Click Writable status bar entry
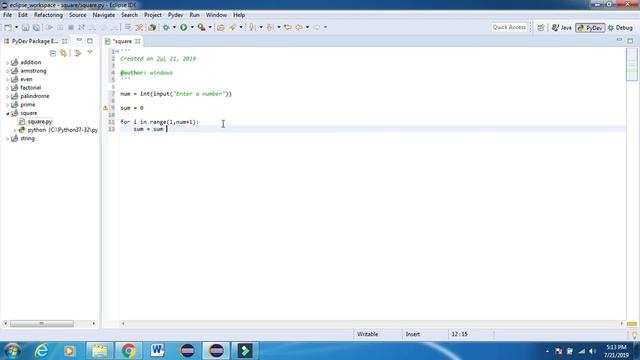The height and width of the screenshot is (360, 640). [x=368, y=334]
